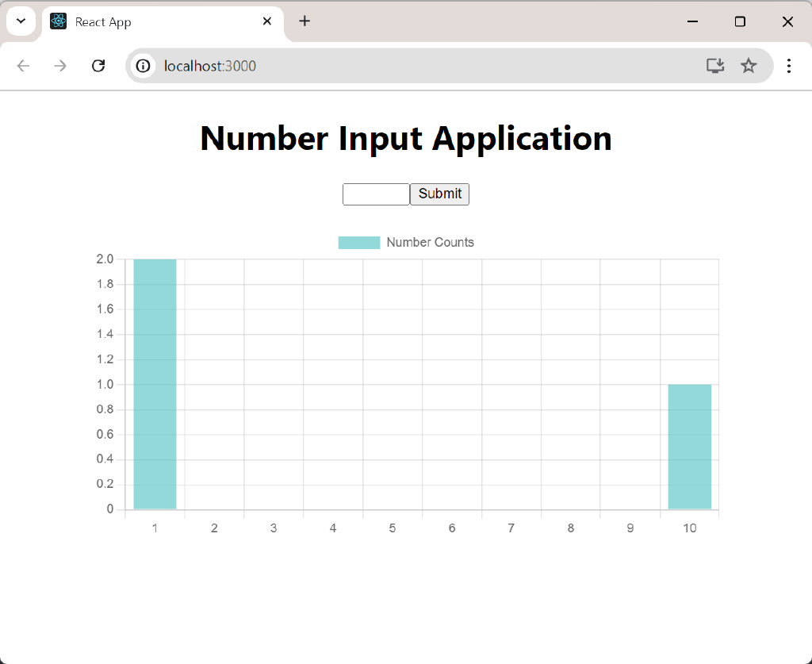Viewport: 812px width, 664px height.
Task: Open the tab search chevron
Action: [21, 21]
